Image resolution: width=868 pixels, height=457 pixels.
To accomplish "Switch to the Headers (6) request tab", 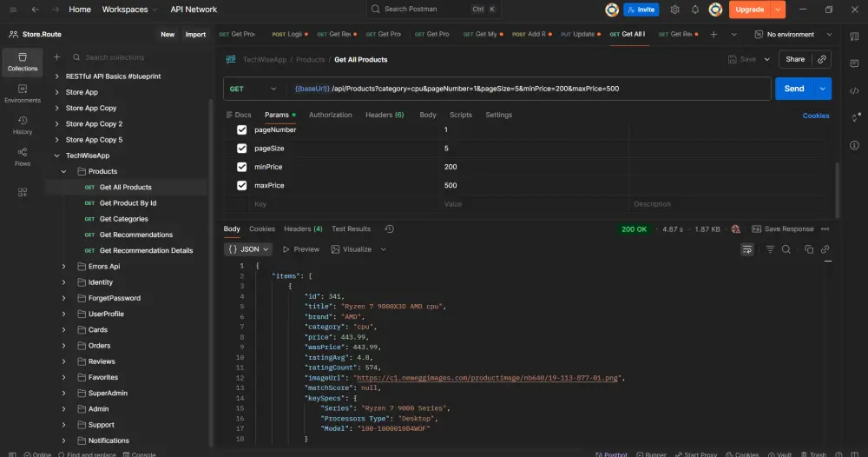I will (x=385, y=115).
